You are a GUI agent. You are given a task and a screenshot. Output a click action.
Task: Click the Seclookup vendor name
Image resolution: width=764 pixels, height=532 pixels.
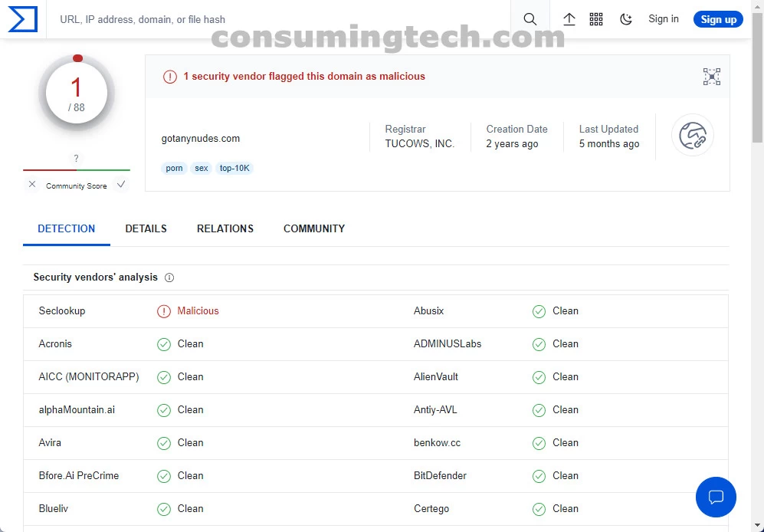click(x=62, y=310)
